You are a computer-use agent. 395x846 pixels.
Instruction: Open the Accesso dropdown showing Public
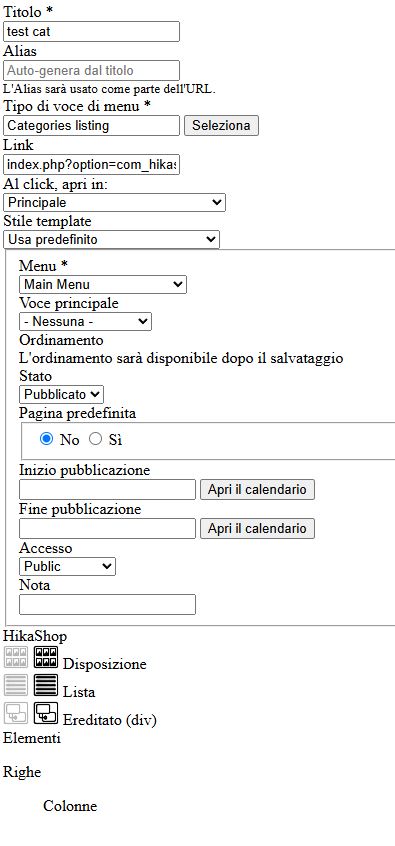click(x=67, y=567)
